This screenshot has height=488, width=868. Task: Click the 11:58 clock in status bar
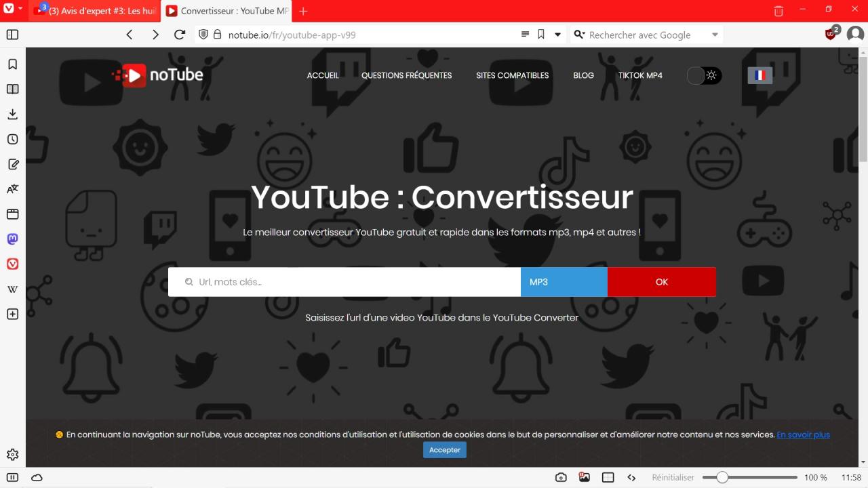851,478
